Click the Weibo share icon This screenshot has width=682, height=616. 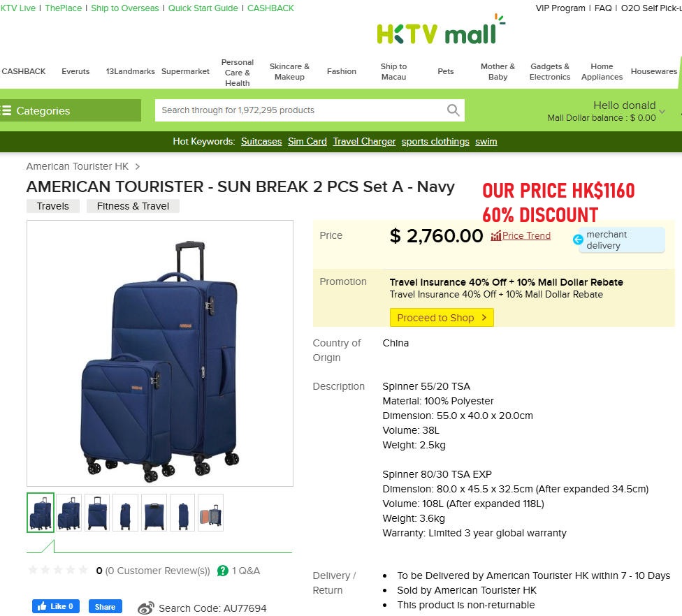[146, 608]
